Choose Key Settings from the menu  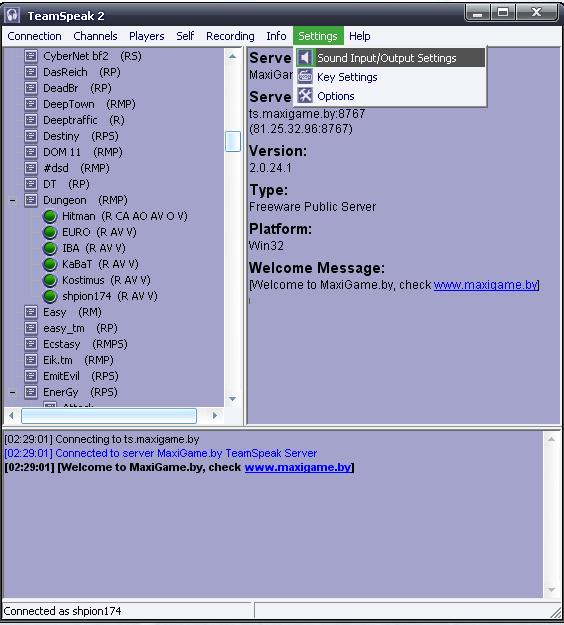coord(390,77)
